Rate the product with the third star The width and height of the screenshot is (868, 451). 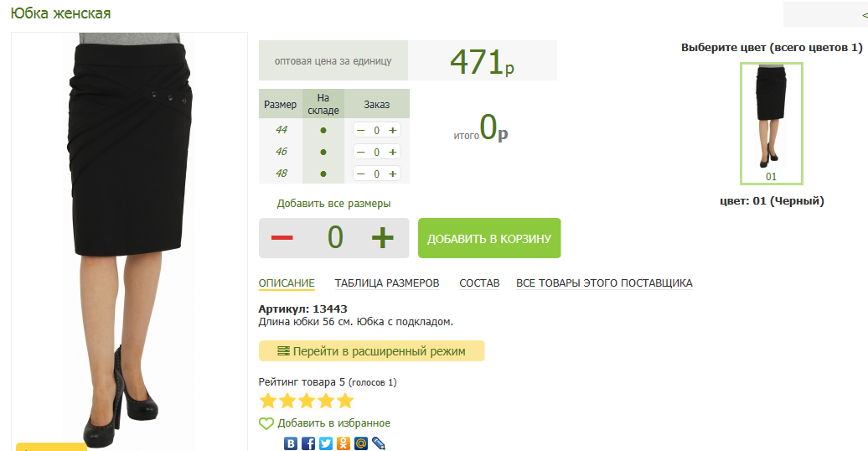pyautogui.click(x=306, y=401)
